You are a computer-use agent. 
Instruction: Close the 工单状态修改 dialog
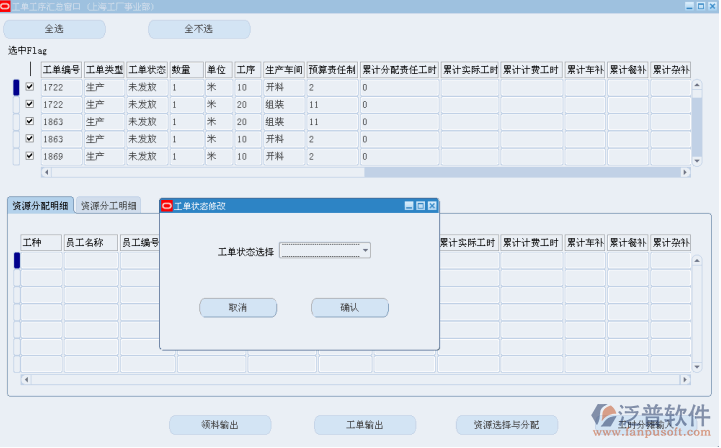pyautogui.click(x=432, y=206)
